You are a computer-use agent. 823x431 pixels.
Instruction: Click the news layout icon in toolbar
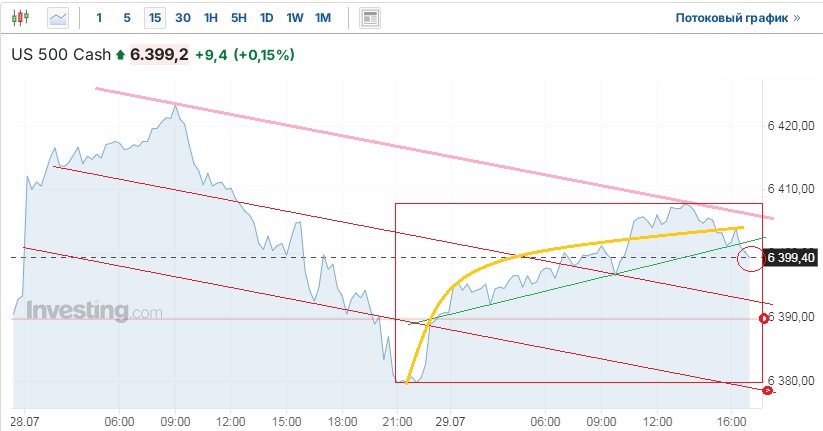[x=370, y=18]
